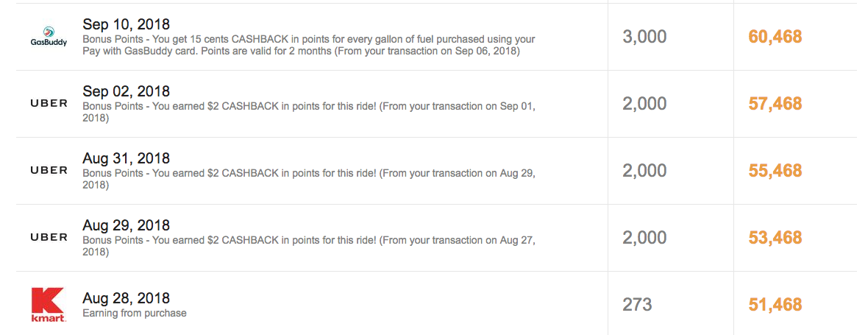Image resolution: width=868 pixels, height=335 pixels.
Task: Select the Sep 10, 2018 transaction date
Action: coord(127,24)
